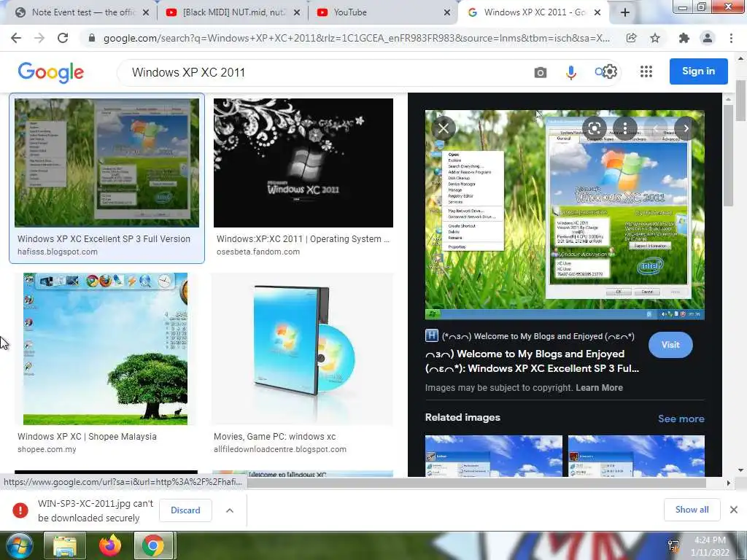The height and width of the screenshot is (560, 747).
Task: Click the Chrome taskbar icon
Action: [153, 545]
